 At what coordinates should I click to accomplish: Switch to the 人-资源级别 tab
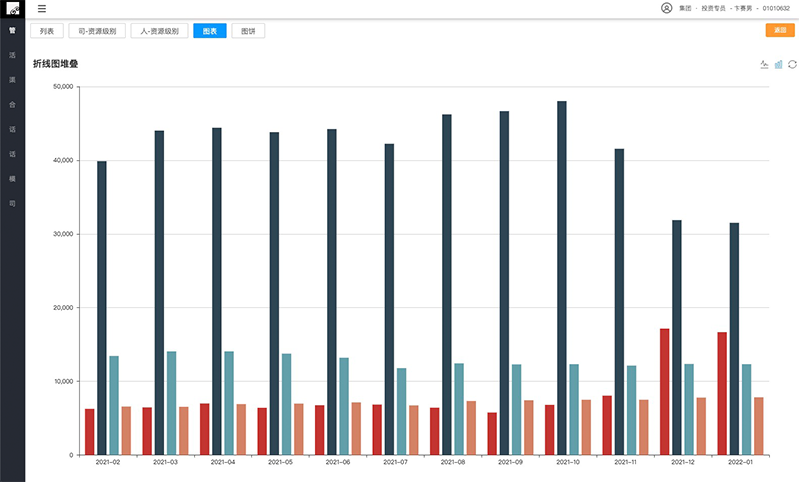tap(160, 31)
